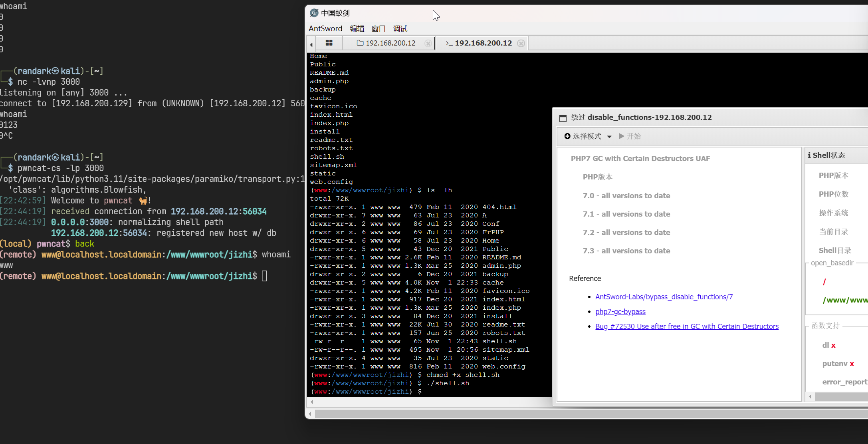This screenshot has width=868, height=444.
Task: Click PHP7 GC with Certain Destructors UAF heading
Action: point(640,159)
